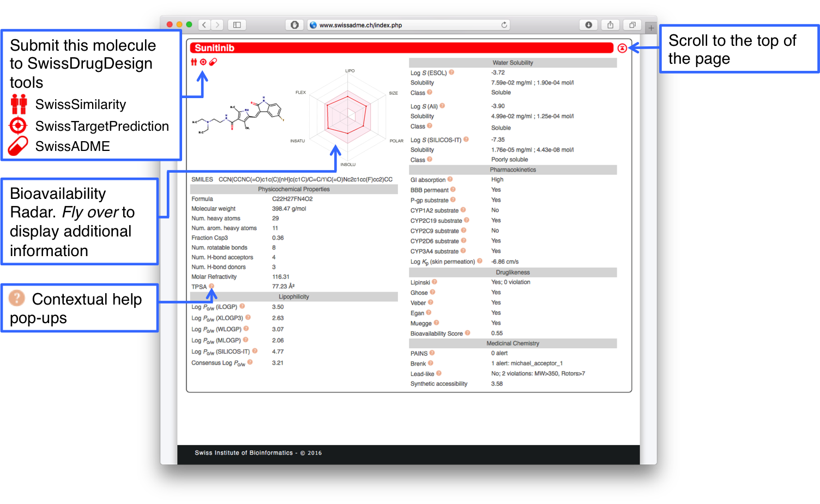
Task: Show help for PAINS alerts
Action: click(x=432, y=353)
